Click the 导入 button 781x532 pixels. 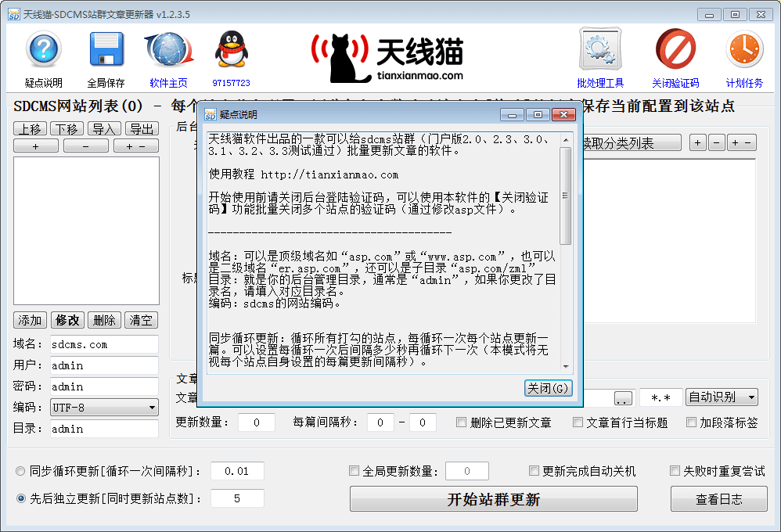click(104, 129)
